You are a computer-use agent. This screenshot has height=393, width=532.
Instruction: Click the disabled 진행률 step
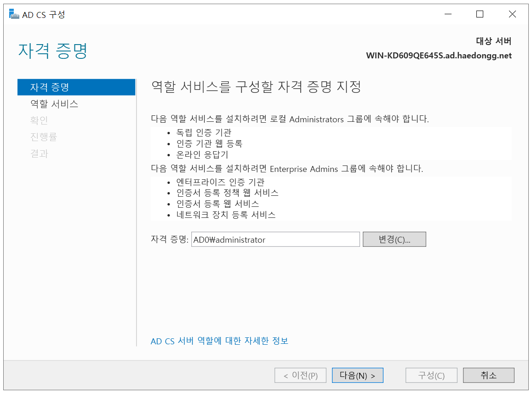[43, 137]
